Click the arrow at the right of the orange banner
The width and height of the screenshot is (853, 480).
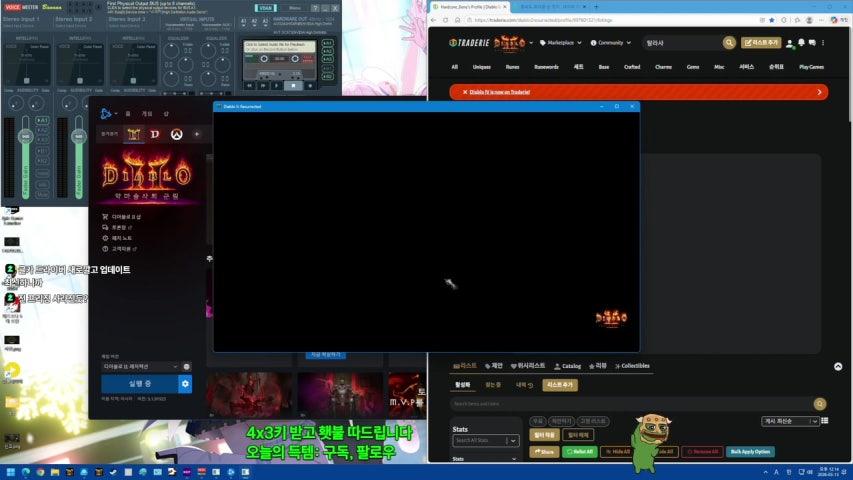(819, 92)
